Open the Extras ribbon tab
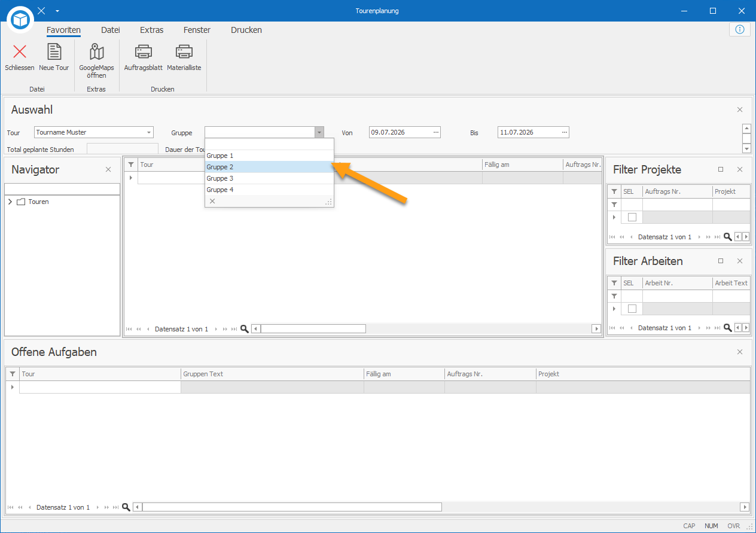 click(152, 30)
